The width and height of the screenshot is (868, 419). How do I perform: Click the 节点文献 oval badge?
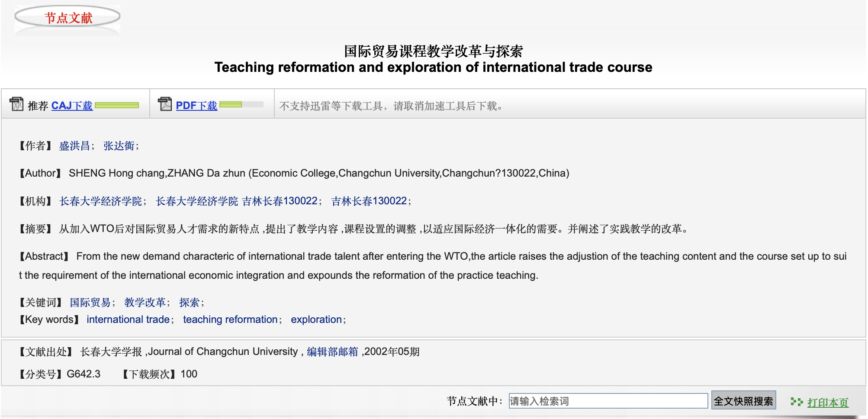point(68,18)
